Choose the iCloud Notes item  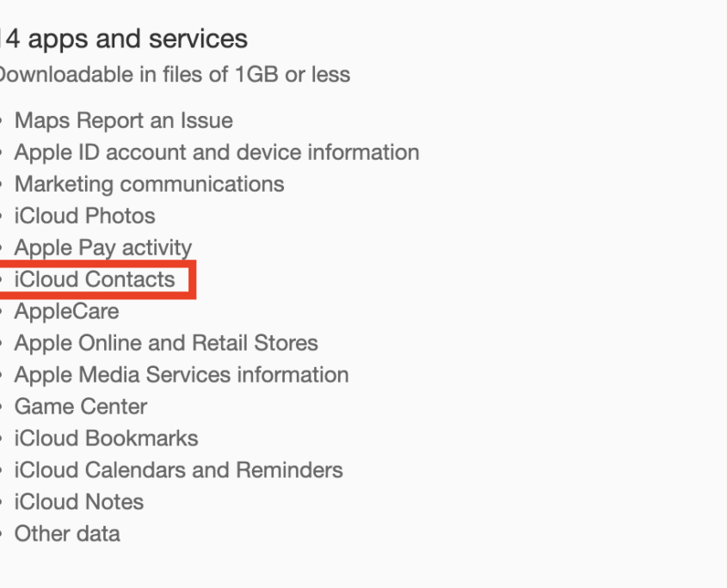pyautogui.click(x=78, y=502)
